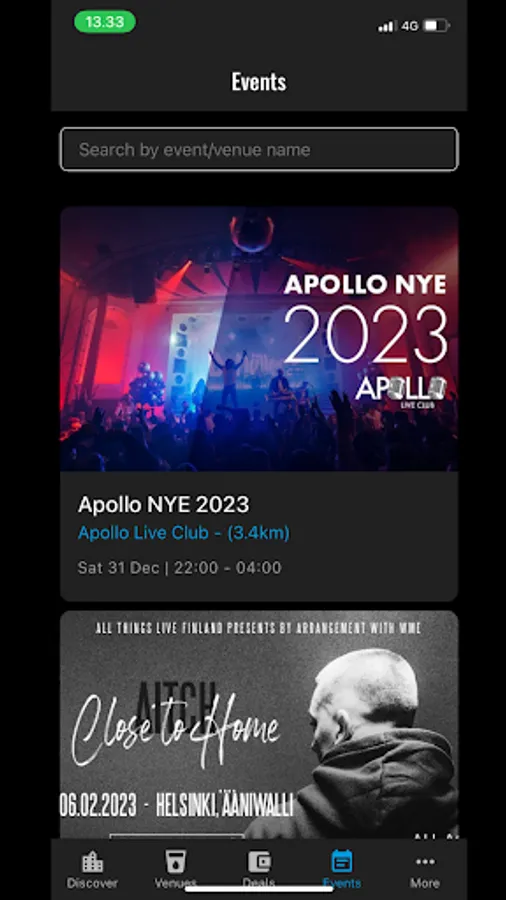Viewport: 506px width, 900px height.
Task: Open the Apollo Live Club venue link
Action: [184, 533]
